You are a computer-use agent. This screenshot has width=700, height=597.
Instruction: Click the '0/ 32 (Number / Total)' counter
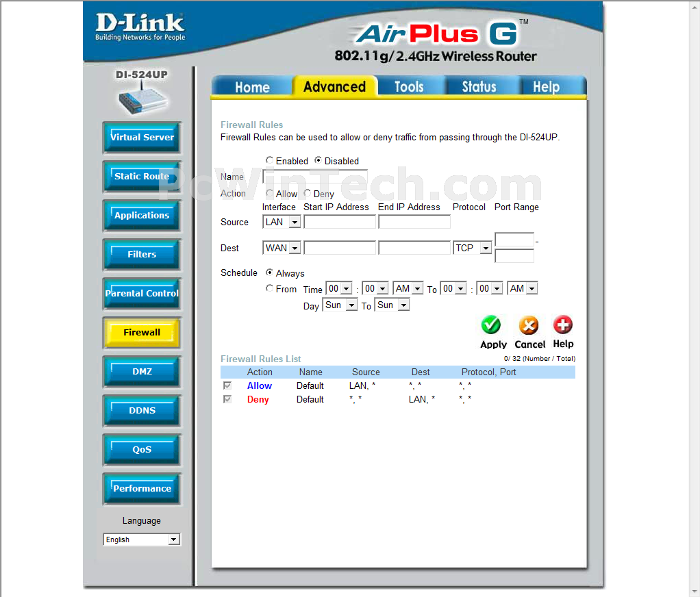tap(539, 358)
